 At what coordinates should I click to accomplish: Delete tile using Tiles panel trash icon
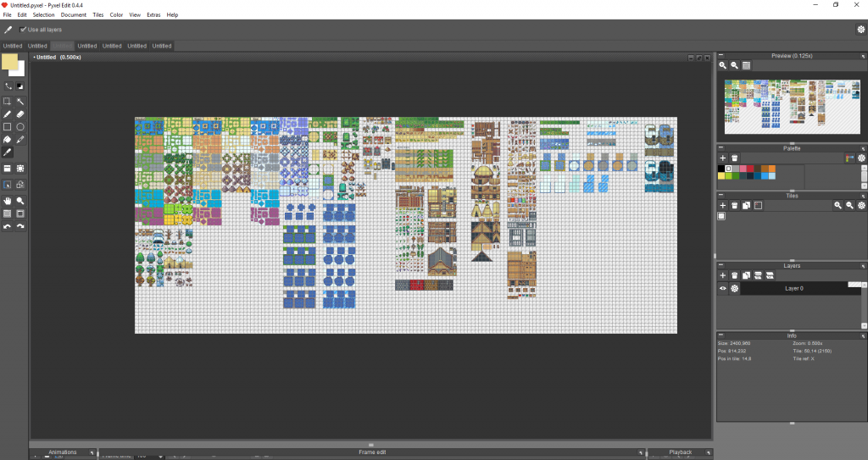coord(735,205)
